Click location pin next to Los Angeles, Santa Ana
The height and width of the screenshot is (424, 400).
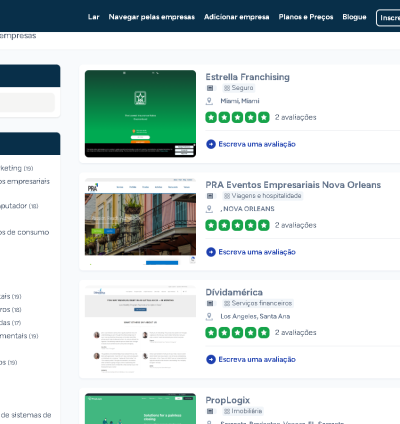(209, 316)
